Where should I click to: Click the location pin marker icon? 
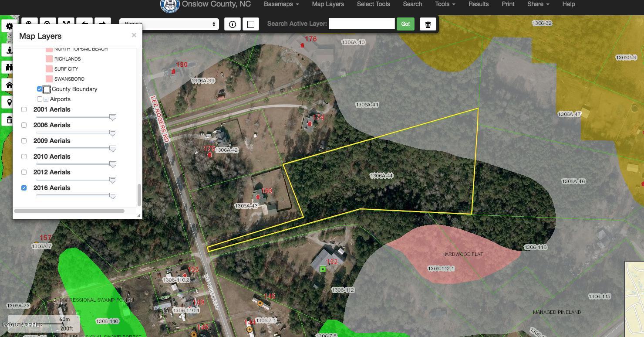click(x=9, y=102)
